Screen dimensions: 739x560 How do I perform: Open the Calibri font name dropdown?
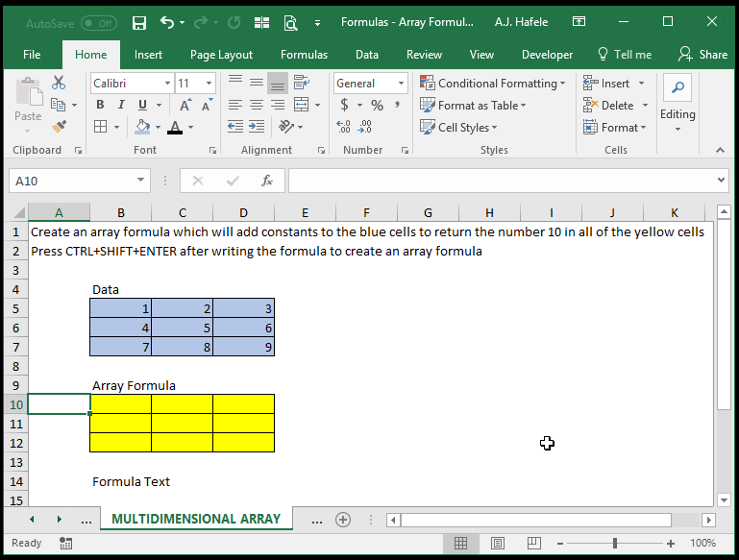click(x=167, y=84)
